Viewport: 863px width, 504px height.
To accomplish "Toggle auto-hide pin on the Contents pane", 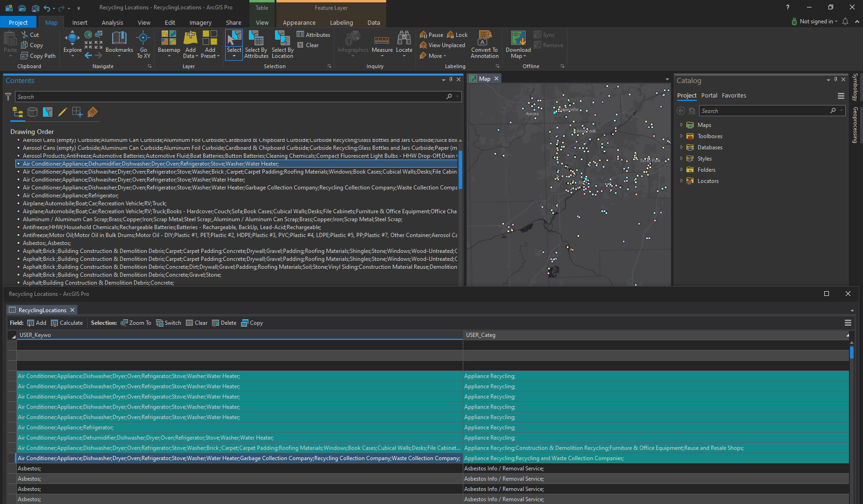I will 451,80.
